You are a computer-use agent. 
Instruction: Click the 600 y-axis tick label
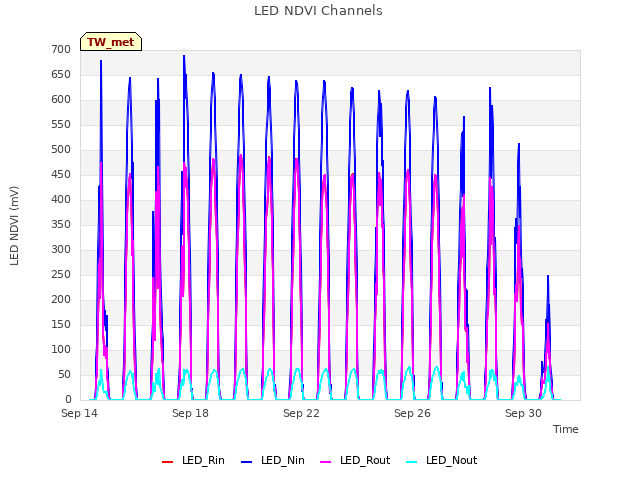[x=61, y=100]
